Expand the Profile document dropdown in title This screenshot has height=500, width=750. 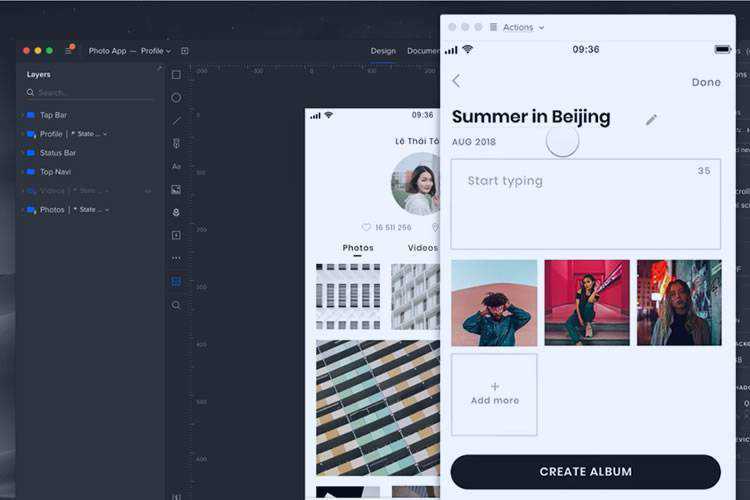(x=168, y=51)
